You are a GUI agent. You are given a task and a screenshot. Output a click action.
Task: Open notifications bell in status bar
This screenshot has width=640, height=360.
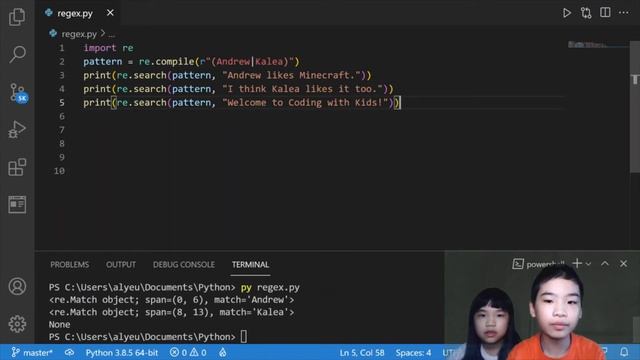click(x=624, y=351)
